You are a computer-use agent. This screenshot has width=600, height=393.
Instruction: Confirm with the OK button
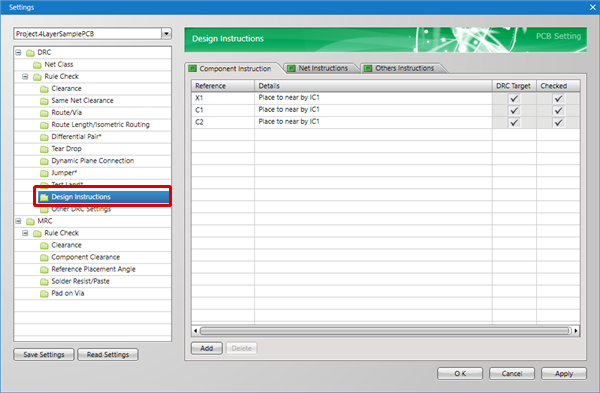pos(460,373)
